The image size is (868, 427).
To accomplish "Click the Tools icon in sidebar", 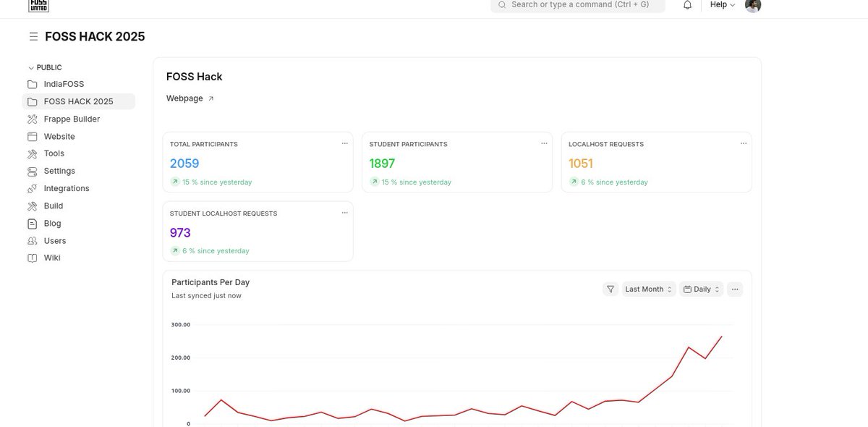I will 32,153.
